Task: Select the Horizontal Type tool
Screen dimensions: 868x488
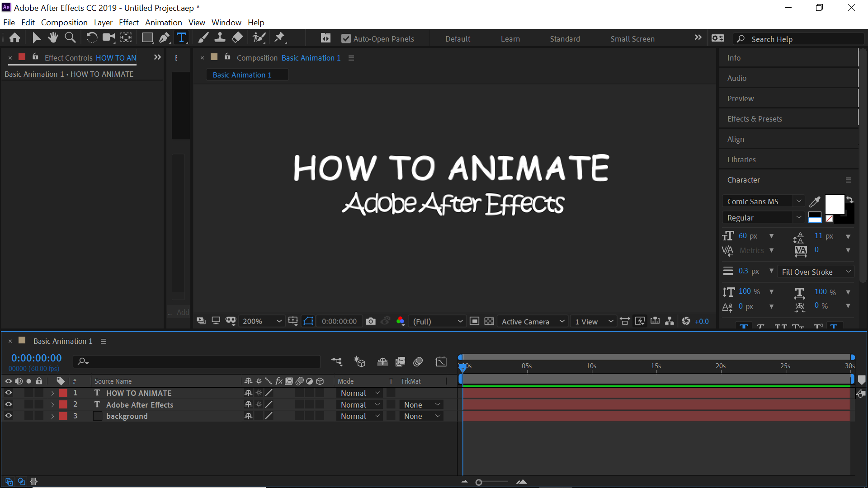Action: point(181,38)
